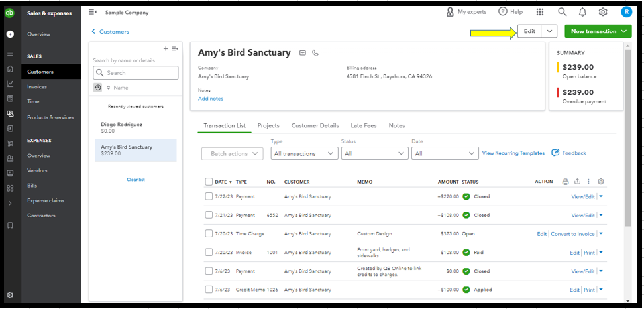Click in the customer Search field

coord(136,73)
